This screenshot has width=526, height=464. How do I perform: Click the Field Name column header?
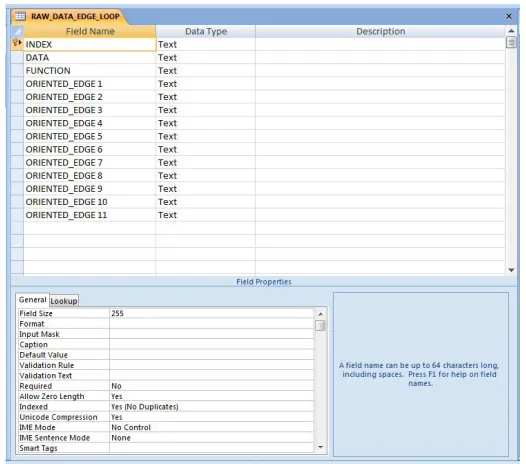[90, 31]
